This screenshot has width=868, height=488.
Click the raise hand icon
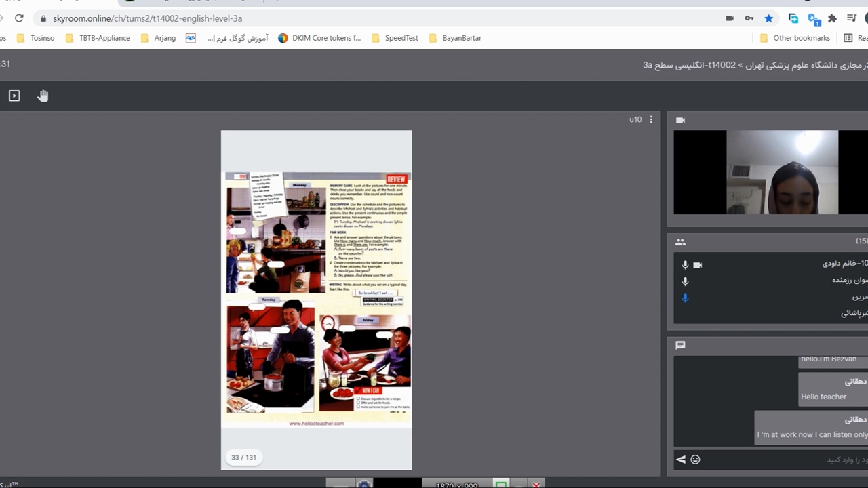pos(43,96)
